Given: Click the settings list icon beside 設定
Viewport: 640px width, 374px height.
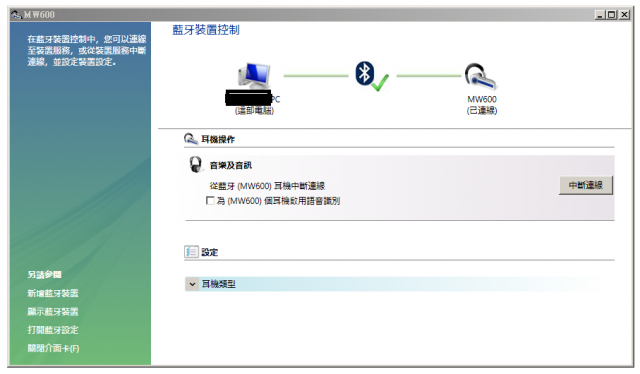Looking at the screenshot, I should (x=191, y=252).
